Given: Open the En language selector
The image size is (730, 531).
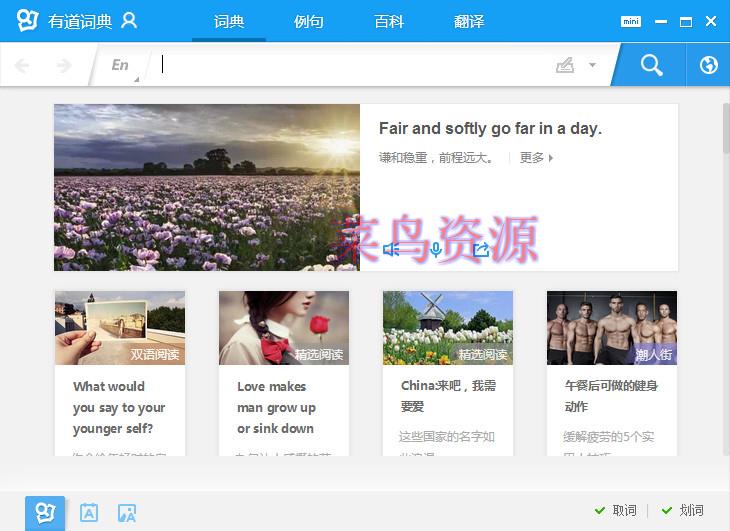Looking at the screenshot, I should 121,65.
